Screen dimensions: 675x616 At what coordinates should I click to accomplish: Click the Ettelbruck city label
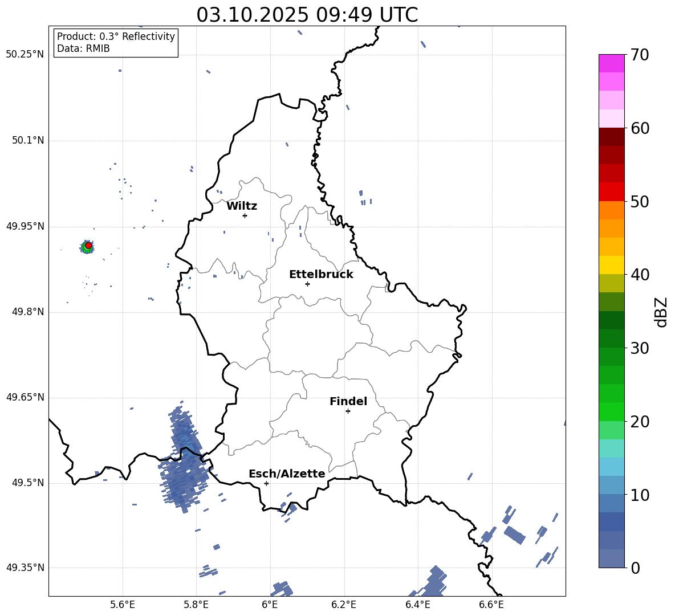tap(321, 275)
